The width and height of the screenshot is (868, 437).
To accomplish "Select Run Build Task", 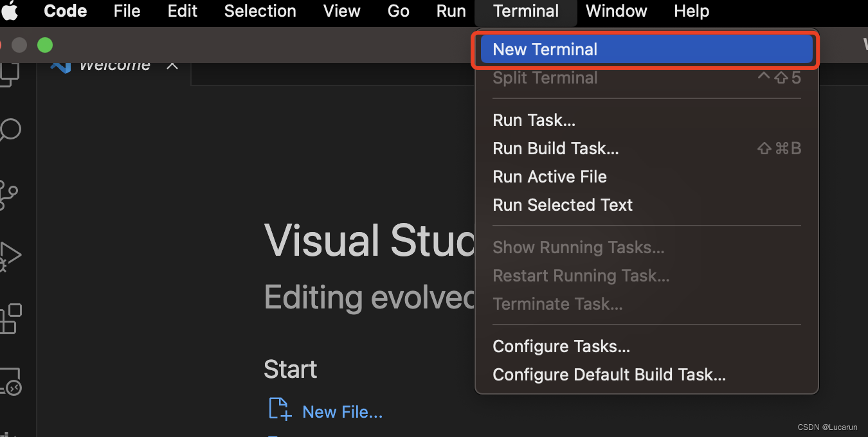I will [555, 148].
